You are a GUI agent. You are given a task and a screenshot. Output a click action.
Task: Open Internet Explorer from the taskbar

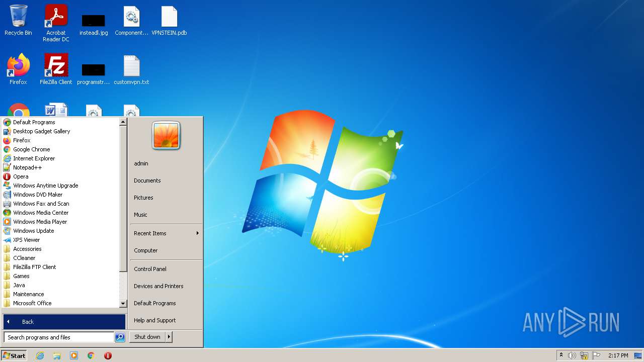tap(40, 355)
